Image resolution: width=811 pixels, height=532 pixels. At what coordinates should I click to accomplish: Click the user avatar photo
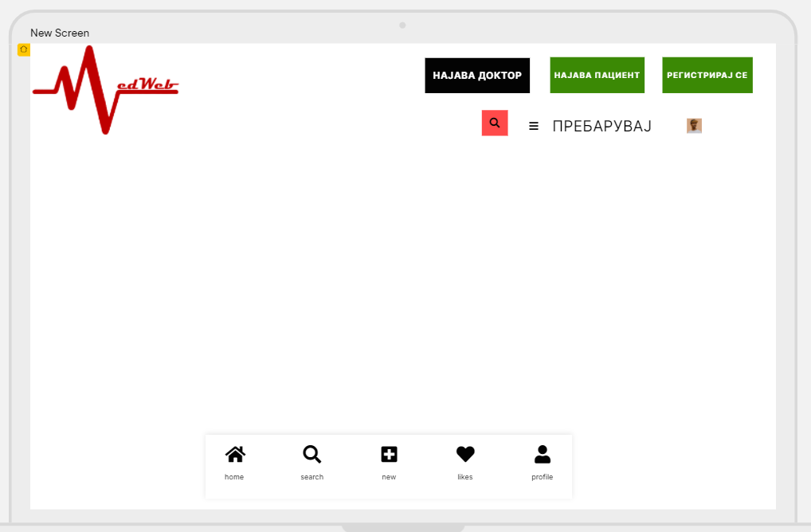694,126
